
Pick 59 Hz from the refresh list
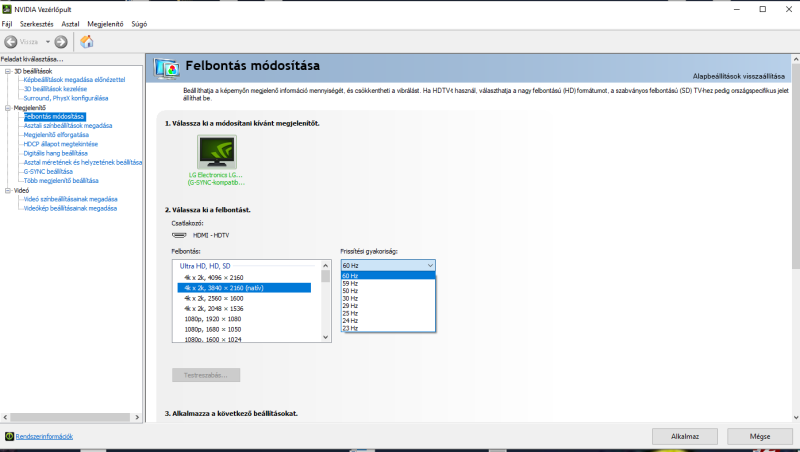[x=388, y=283]
